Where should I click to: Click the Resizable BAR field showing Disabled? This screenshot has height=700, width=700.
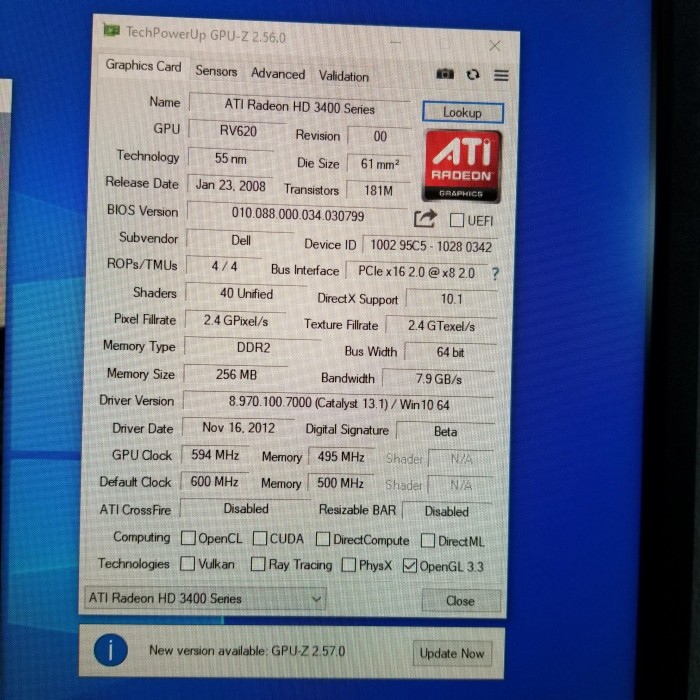point(447,511)
